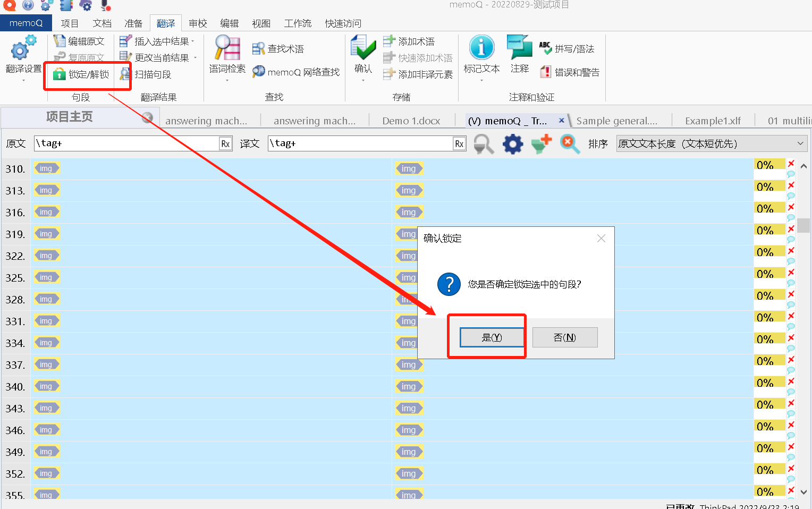The width and height of the screenshot is (812, 509).
Task: Click the target img tag in segment 349
Action: click(x=409, y=452)
